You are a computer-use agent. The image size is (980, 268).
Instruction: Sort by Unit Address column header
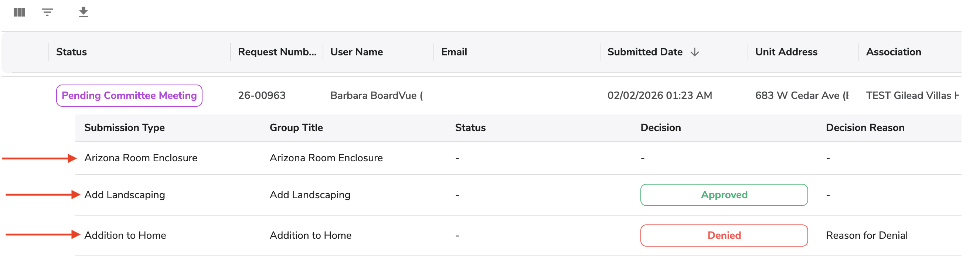pos(786,52)
